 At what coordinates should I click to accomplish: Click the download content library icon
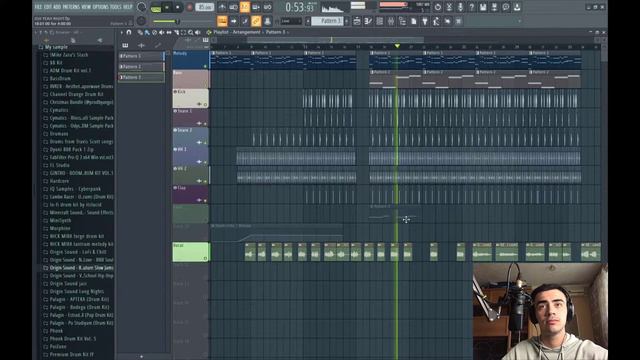517,7
